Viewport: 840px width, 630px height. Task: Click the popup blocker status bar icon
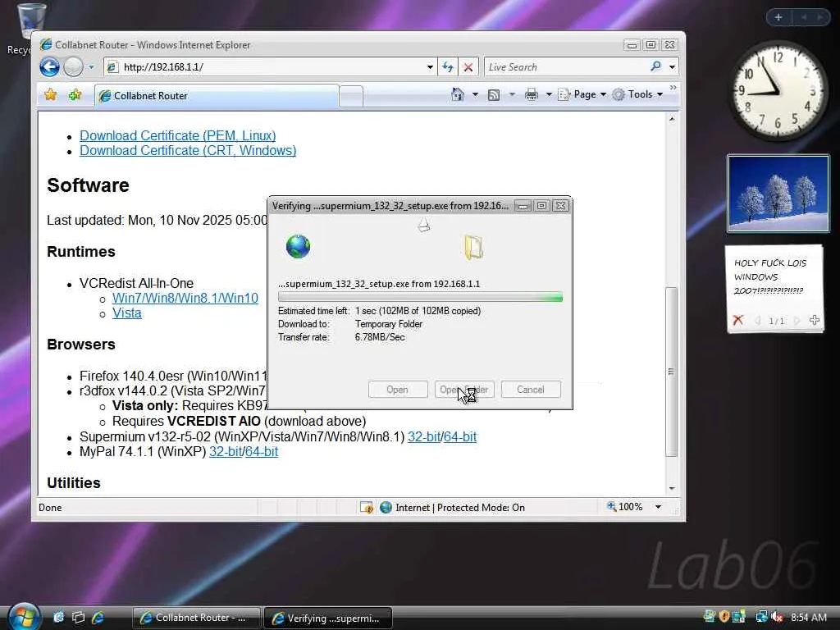pyautogui.click(x=367, y=507)
